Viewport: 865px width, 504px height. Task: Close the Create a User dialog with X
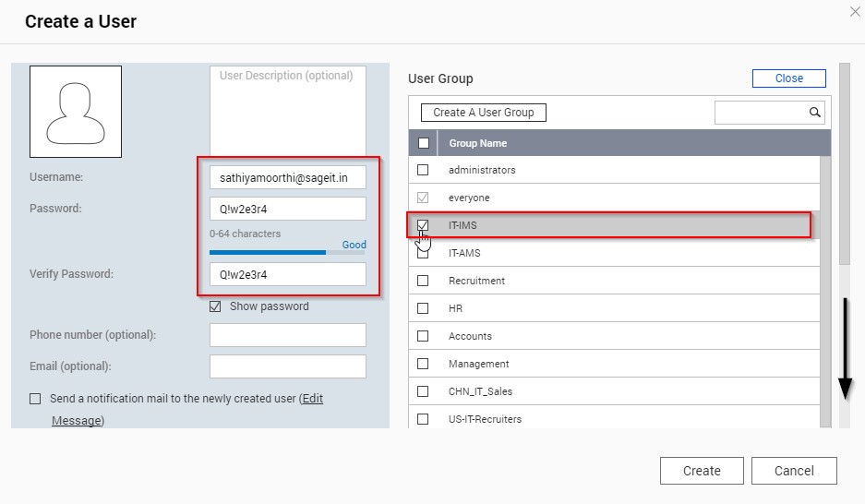coord(853,11)
